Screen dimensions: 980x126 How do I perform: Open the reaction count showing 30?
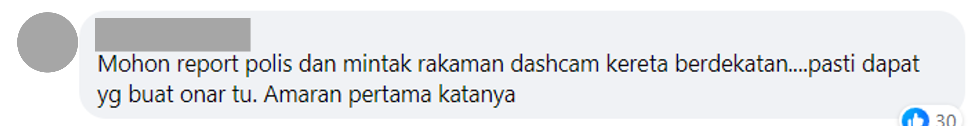coord(946,120)
